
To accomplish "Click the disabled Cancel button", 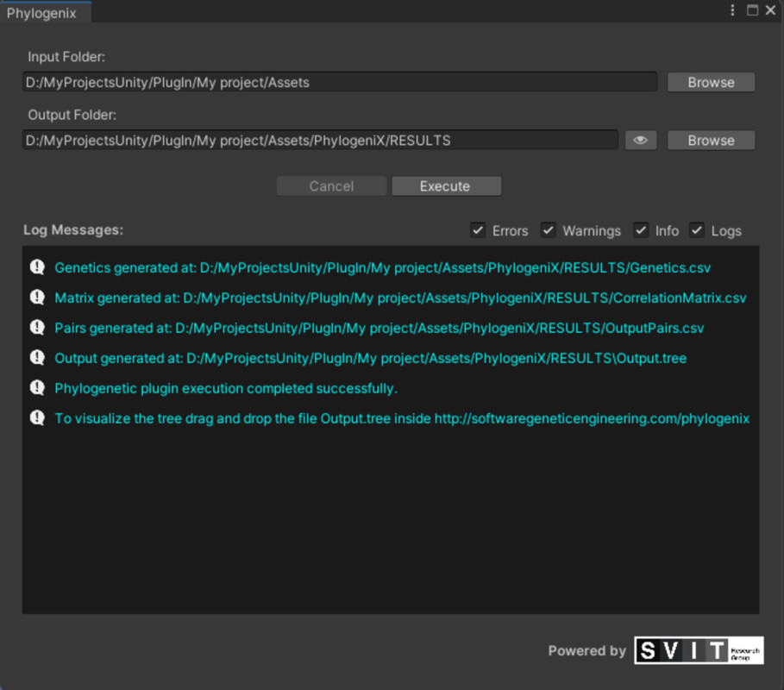I will tap(331, 186).
